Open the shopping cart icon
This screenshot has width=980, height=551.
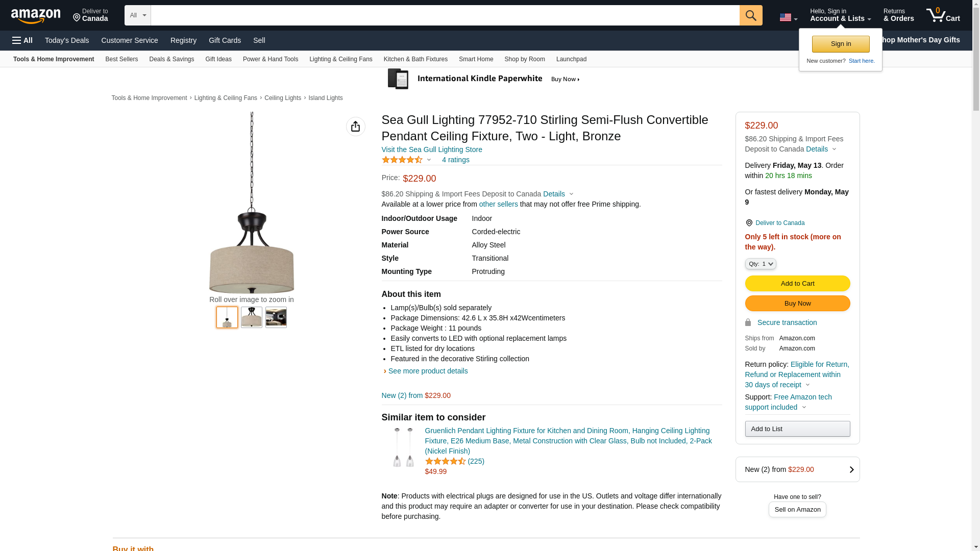[943, 15]
